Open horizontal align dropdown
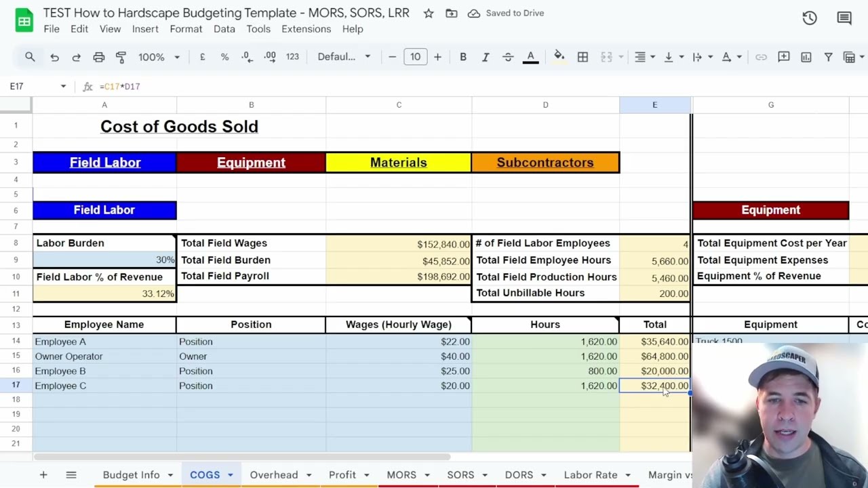Viewport: 868px width, 488px height. pyautogui.click(x=644, y=57)
